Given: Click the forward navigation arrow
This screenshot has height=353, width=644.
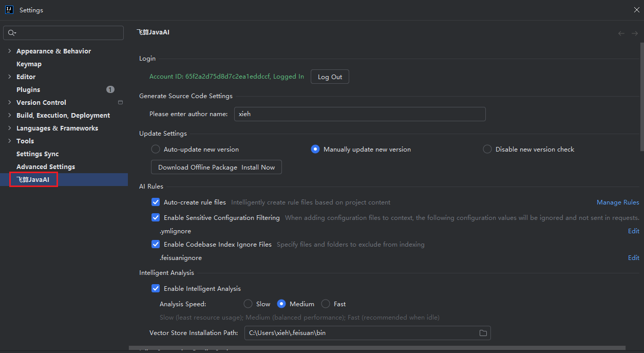Looking at the screenshot, I should 635,33.
